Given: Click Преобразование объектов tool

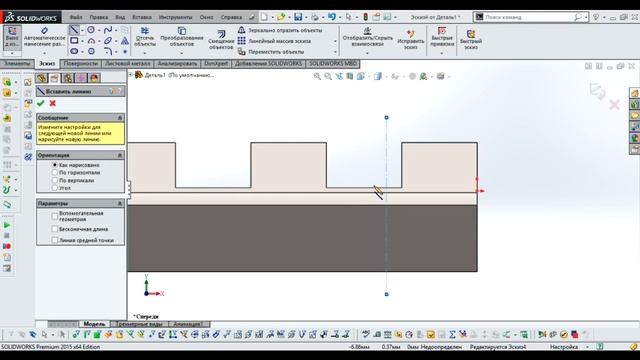Looking at the screenshot, I should tap(182, 37).
